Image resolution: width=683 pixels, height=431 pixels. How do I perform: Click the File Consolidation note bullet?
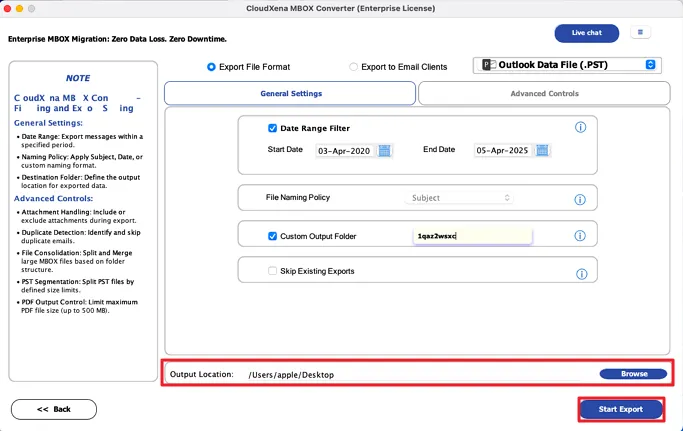click(76, 261)
